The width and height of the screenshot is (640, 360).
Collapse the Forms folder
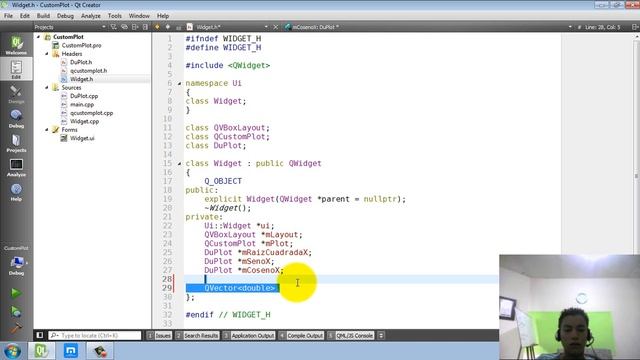pos(47,130)
